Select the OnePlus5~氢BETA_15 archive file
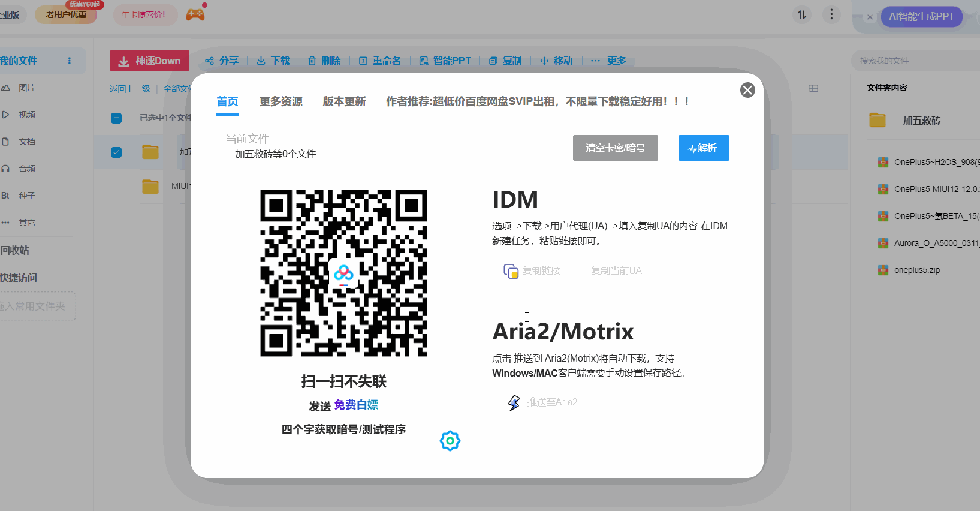The height and width of the screenshot is (511, 980). [x=928, y=216]
